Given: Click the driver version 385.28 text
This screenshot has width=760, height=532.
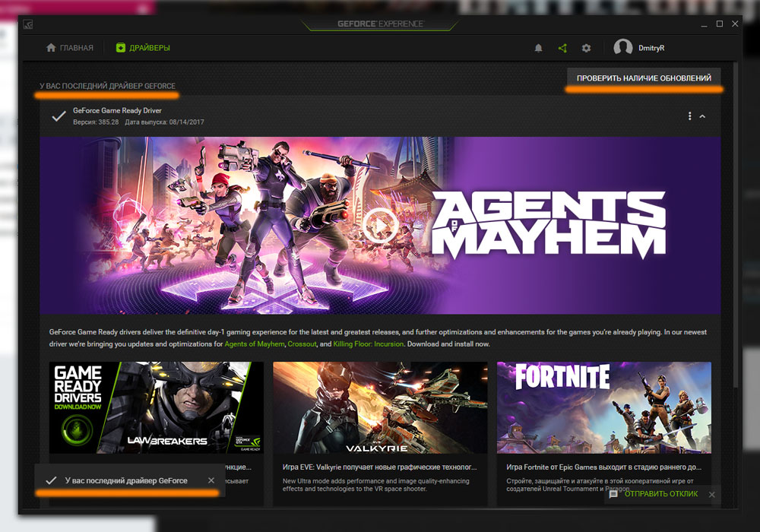Looking at the screenshot, I should pyautogui.click(x=96, y=122).
